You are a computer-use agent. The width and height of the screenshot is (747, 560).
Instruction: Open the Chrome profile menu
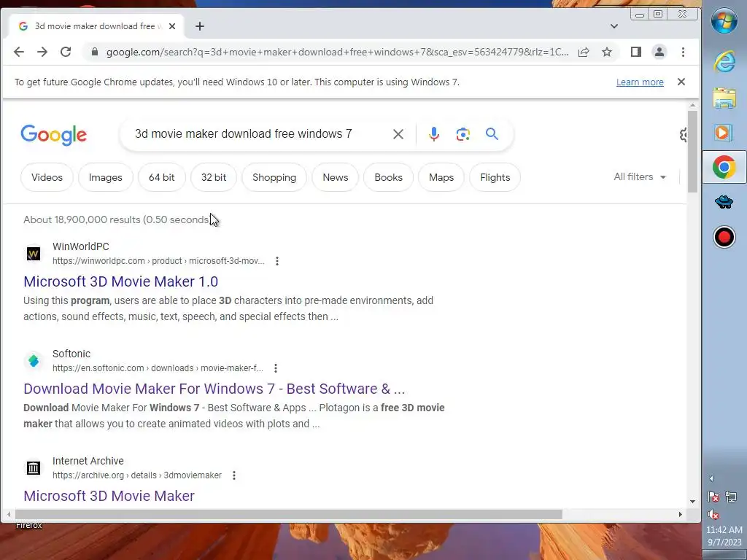point(659,52)
